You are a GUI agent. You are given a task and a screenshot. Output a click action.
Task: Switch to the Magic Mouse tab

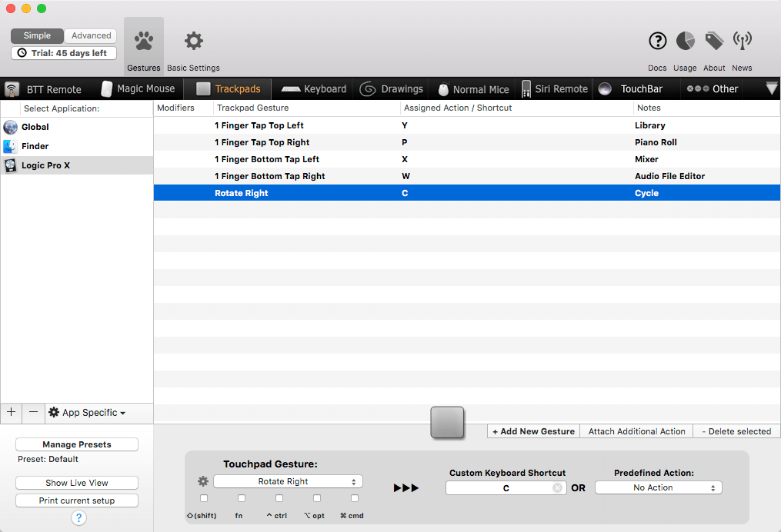(x=139, y=89)
